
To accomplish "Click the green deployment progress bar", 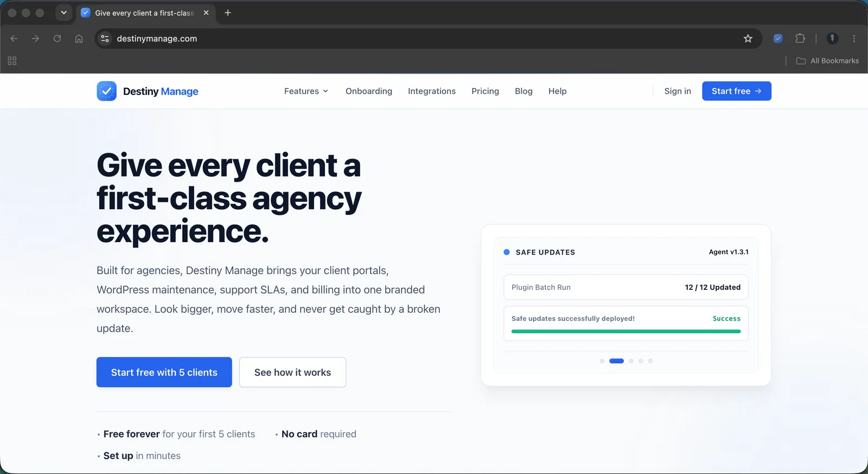I will (x=626, y=331).
